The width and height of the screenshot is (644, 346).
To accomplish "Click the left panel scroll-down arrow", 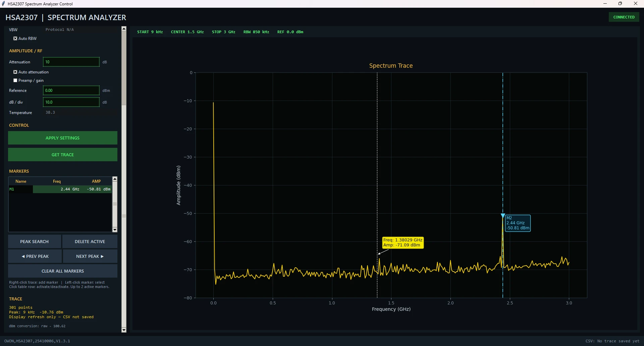I will pos(124,330).
